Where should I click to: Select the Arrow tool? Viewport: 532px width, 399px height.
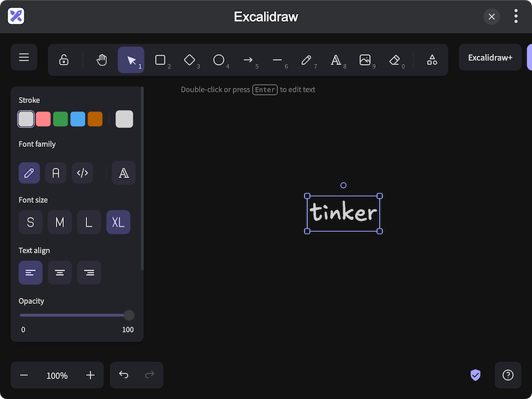point(248,60)
